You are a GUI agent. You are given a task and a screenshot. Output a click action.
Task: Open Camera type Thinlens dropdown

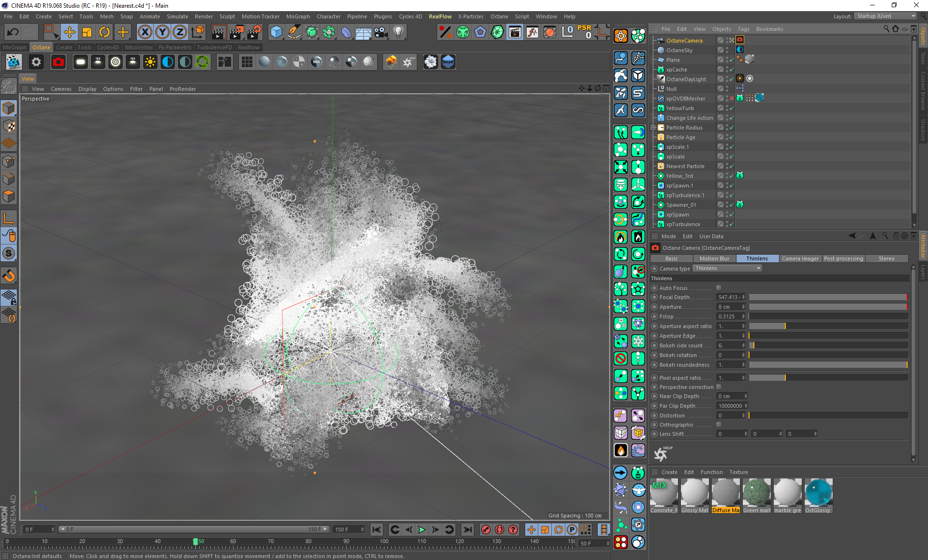[x=727, y=268]
